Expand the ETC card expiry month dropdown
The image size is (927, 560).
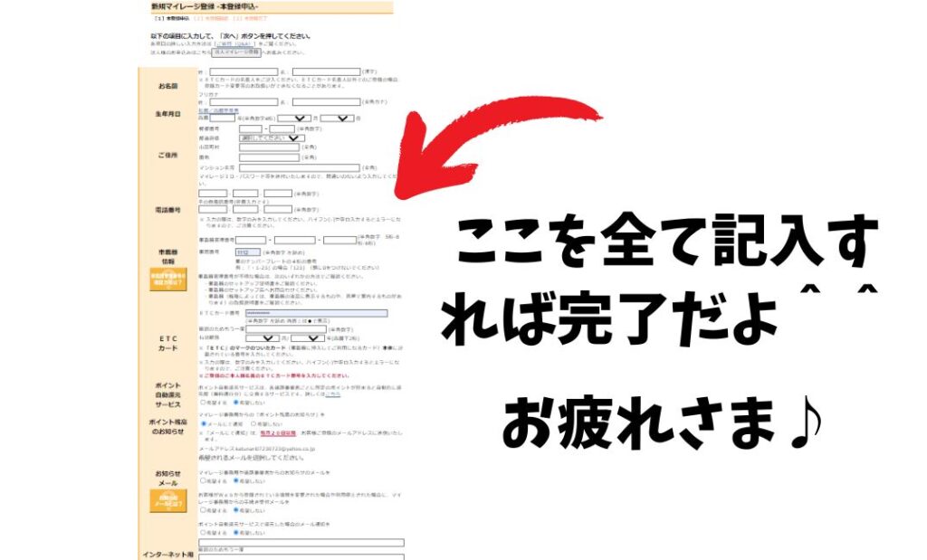[261, 338]
